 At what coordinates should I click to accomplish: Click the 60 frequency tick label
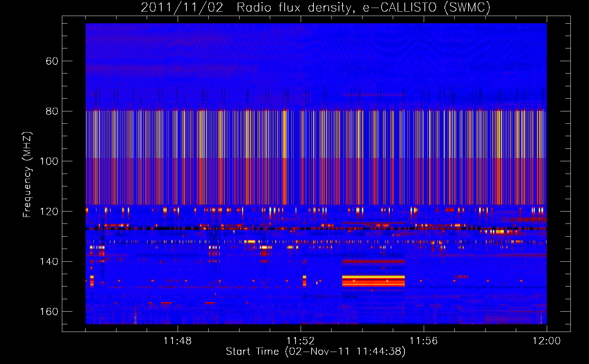(x=52, y=61)
